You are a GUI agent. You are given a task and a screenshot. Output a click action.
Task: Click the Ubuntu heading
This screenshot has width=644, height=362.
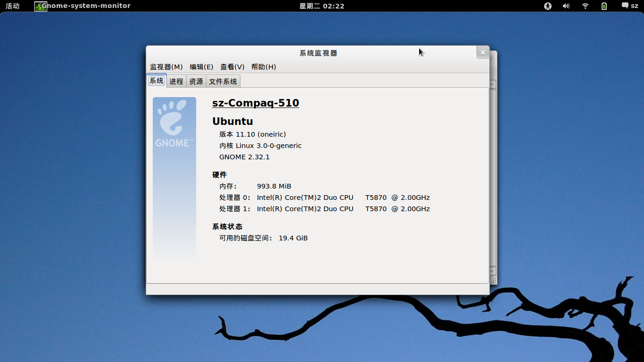[x=232, y=121]
